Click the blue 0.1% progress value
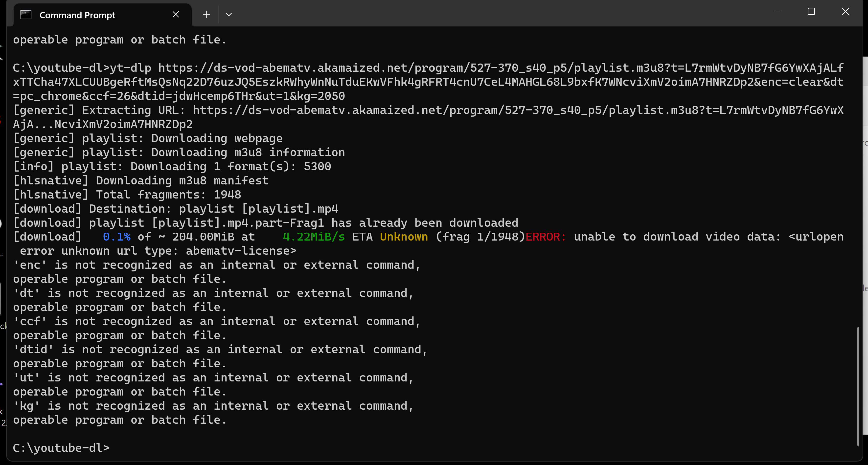 (116, 237)
